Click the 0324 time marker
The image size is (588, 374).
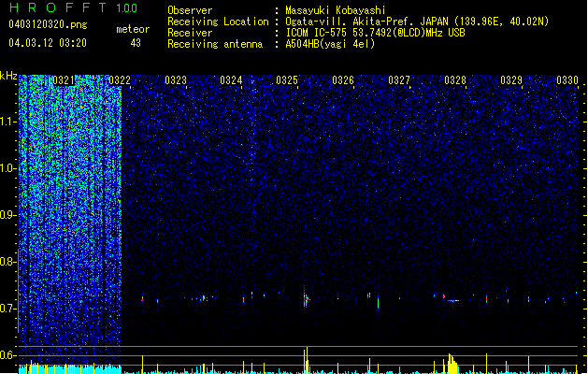[231, 80]
